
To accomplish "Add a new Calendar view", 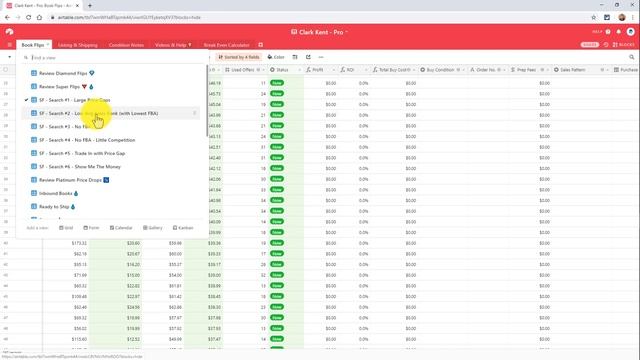I will (121, 228).
